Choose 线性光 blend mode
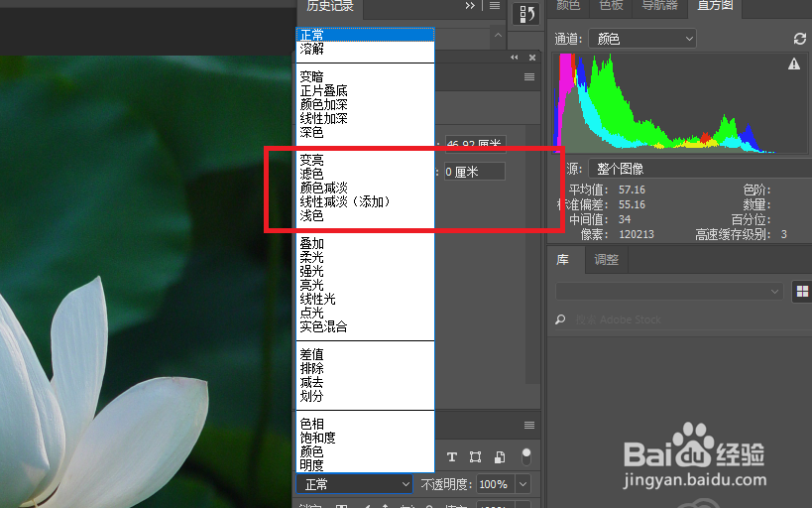Viewport: 812px width, 508px height. point(365,299)
